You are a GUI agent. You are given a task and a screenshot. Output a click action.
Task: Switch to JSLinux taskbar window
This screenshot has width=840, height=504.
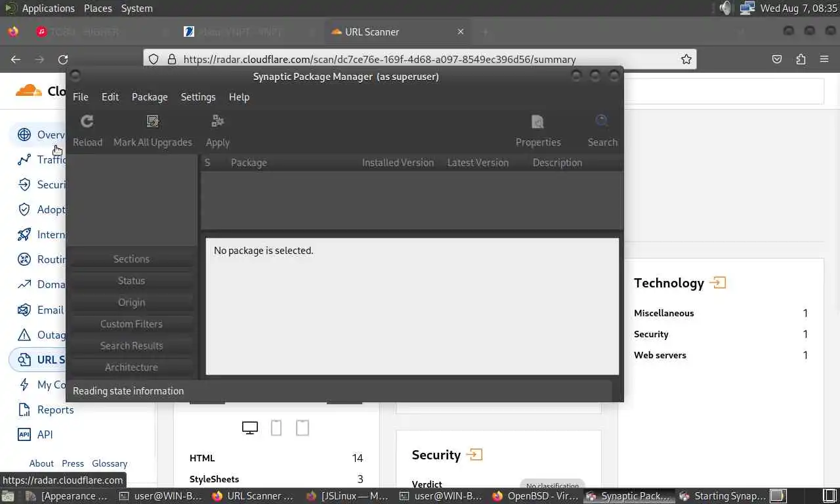click(x=348, y=496)
